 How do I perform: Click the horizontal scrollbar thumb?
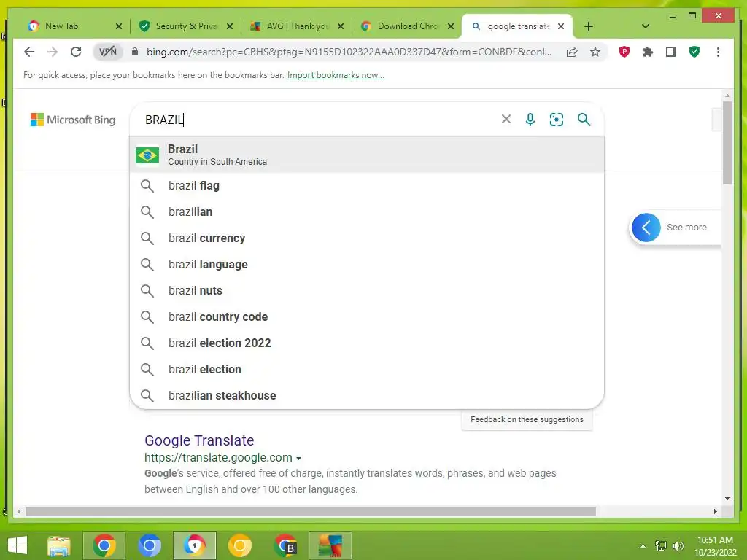(311, 511)
